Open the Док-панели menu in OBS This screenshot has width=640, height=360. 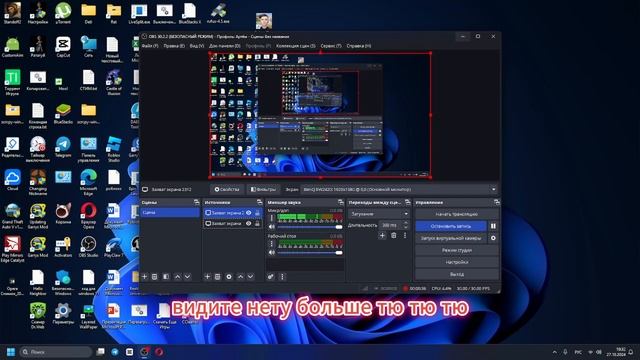(x=224, y=46)
